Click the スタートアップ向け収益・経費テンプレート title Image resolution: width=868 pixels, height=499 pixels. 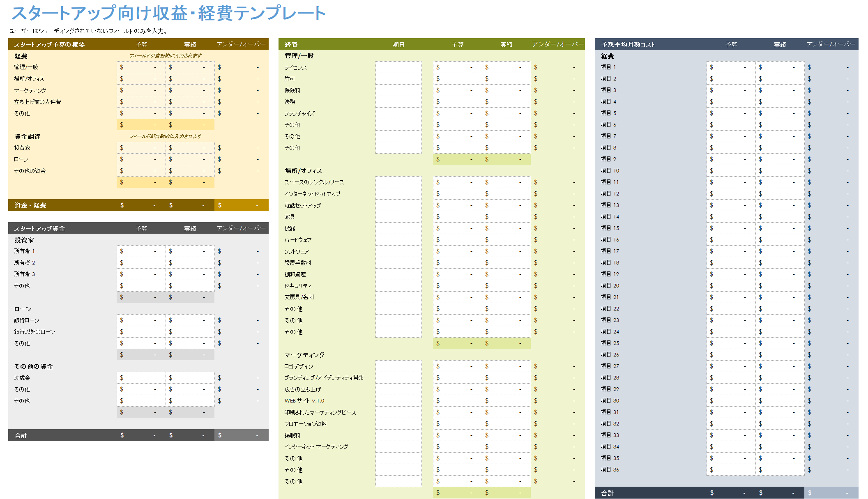168,13
